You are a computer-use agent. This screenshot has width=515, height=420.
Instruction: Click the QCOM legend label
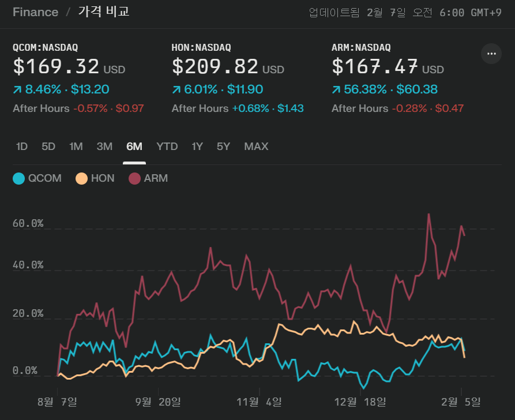tap(44, 178)
